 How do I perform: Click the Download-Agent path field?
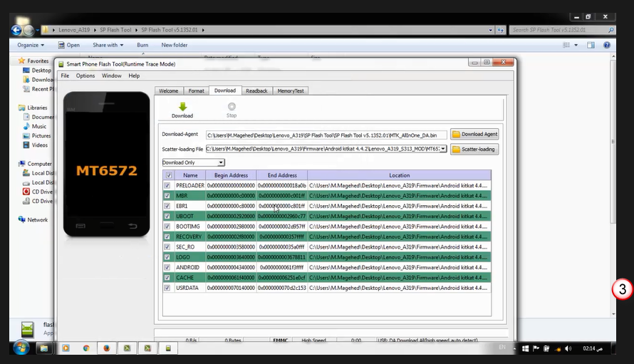click(326, 135)
